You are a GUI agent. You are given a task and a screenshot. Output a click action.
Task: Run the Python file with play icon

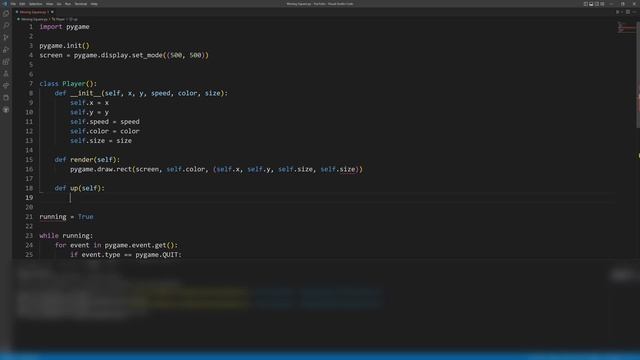pos(617,12)
